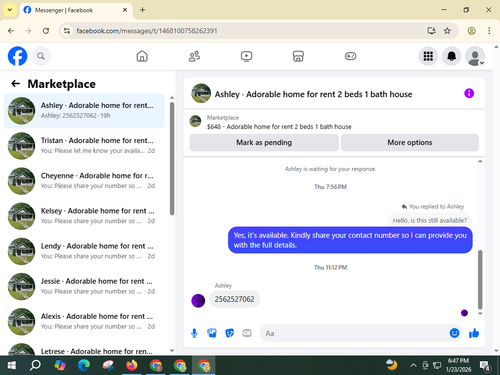The width and height of the screenshot is (500, 375).
Task: Click More options button
Action: click(410, 143)
